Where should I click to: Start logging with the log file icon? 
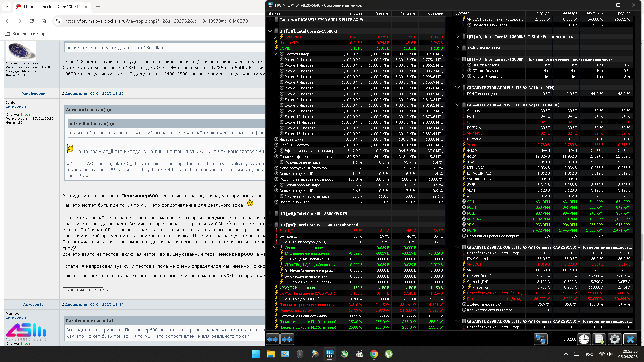(x=599, y=339)
